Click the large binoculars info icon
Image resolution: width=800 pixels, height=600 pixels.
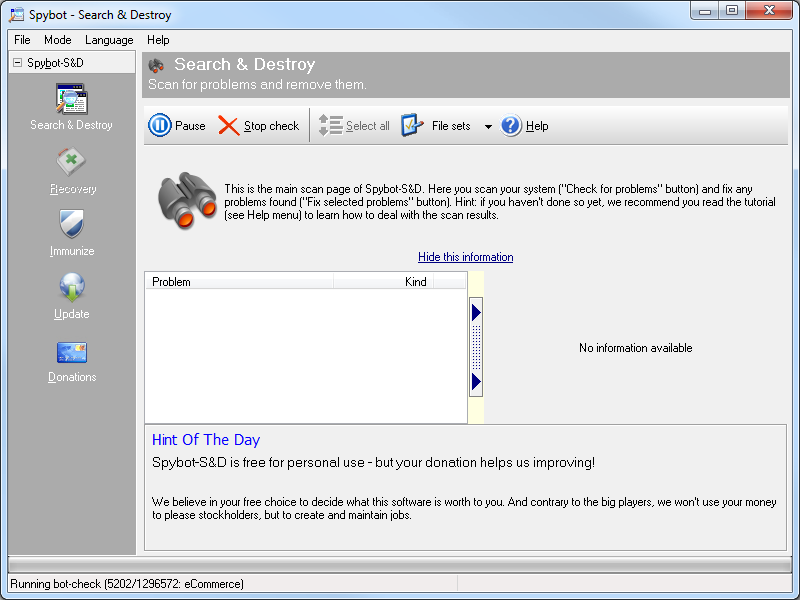[187, 201]
